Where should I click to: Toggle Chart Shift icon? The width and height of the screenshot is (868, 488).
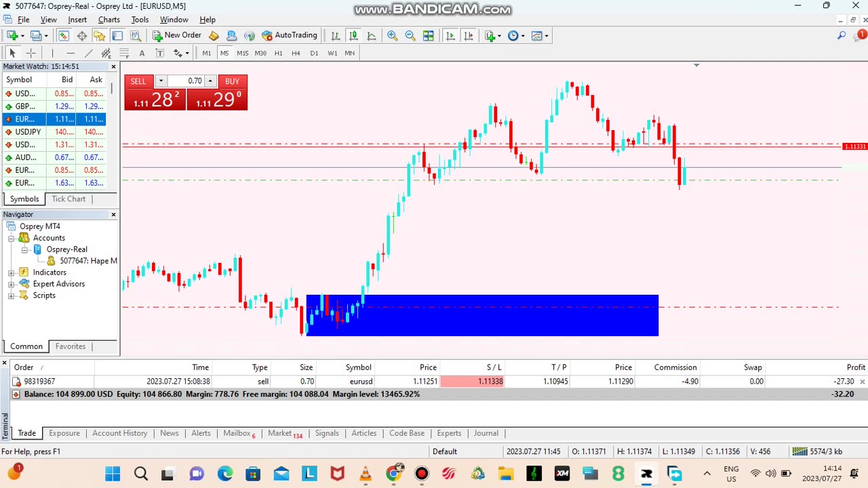pyautogui.click(x=469, y=35)
